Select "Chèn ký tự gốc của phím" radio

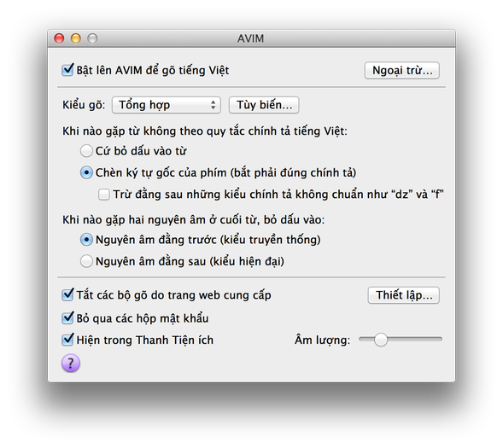point(86,172)
